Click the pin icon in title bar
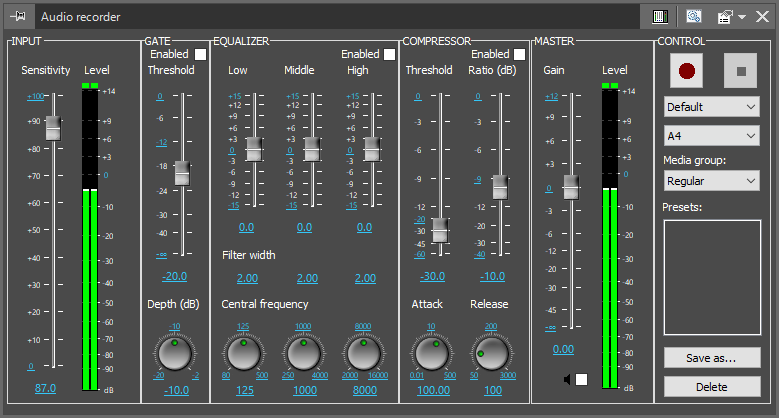The width and height of the screenshot is (779, 418). pyautogui.click(x=18, y=16)
